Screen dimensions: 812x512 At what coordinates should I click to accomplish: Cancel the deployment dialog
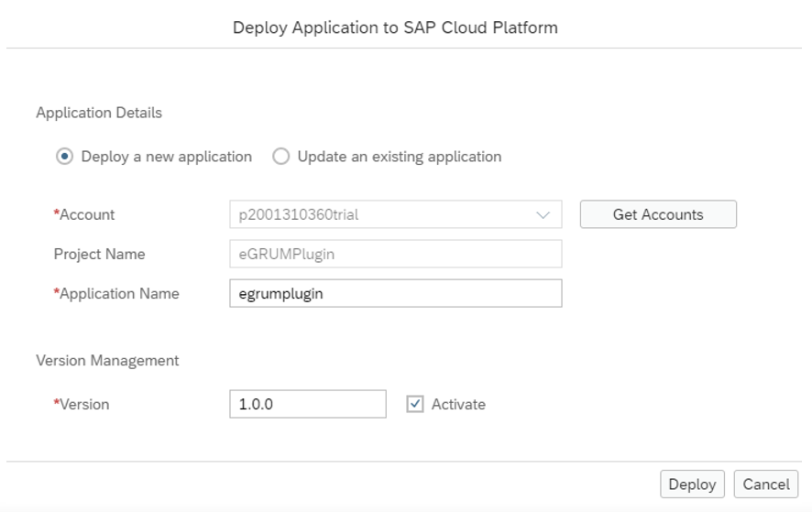pyautogui.click(x=766, y=484)
